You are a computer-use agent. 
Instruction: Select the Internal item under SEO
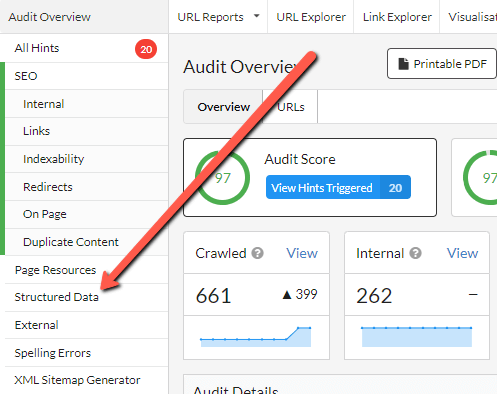pos(43,104)
